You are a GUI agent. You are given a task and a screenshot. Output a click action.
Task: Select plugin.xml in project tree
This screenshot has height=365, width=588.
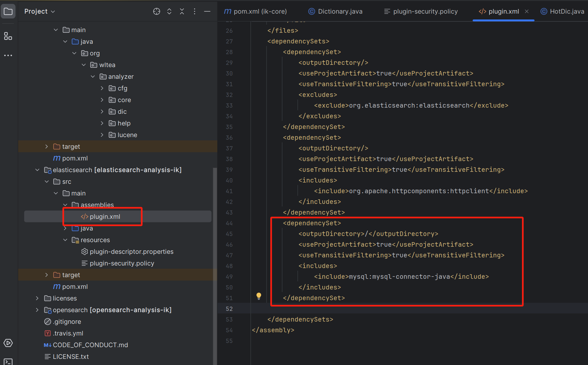tap(118, 217)
